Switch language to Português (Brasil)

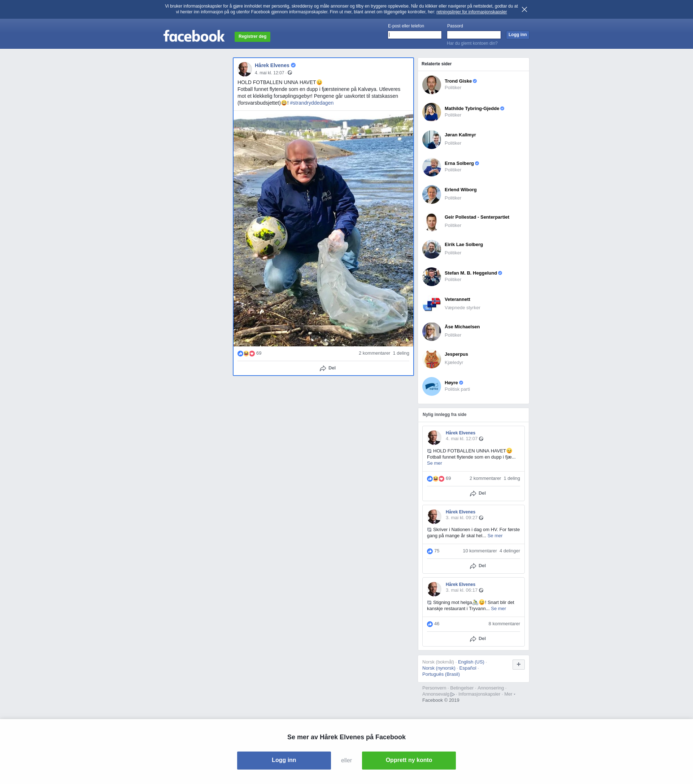click(x=441, y=674)
